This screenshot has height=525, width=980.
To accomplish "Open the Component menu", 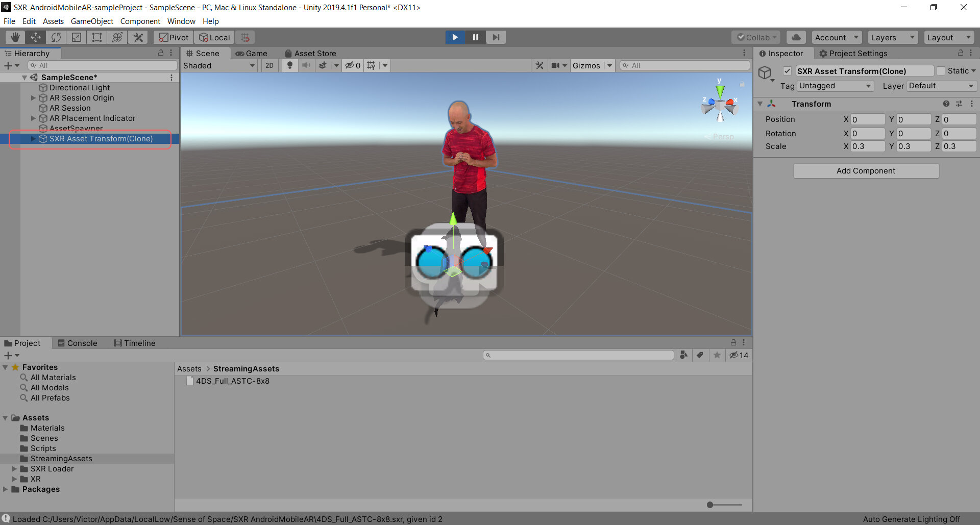I will 140,21.
